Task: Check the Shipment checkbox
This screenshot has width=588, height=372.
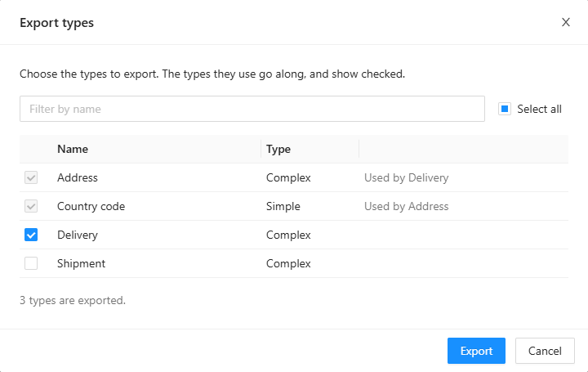Action: tap(31, 263)
